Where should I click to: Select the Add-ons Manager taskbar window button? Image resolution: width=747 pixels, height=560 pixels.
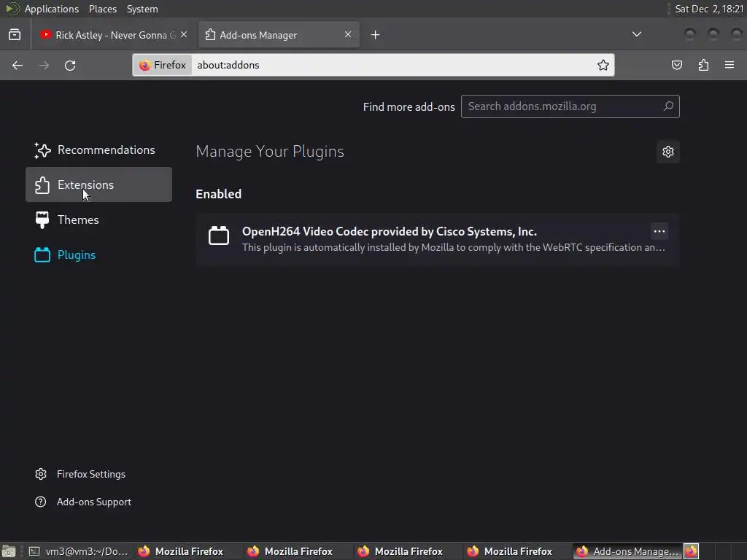pos(627,551)
